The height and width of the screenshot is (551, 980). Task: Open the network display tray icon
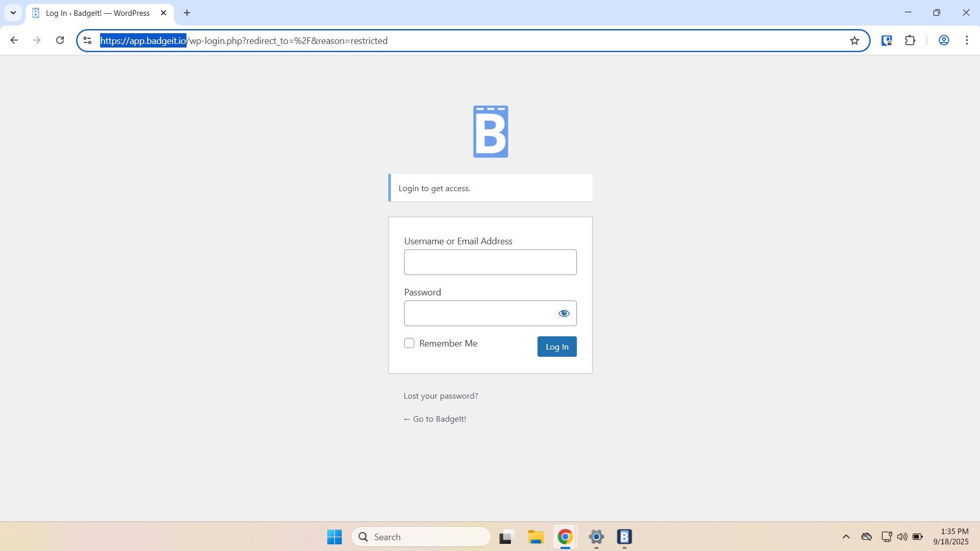click(886, 537)
